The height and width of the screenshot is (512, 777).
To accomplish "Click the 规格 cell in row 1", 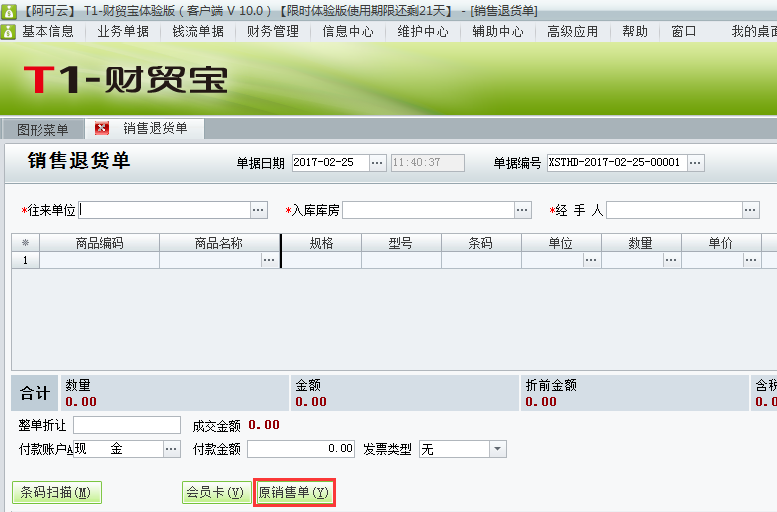I will 322,260.
